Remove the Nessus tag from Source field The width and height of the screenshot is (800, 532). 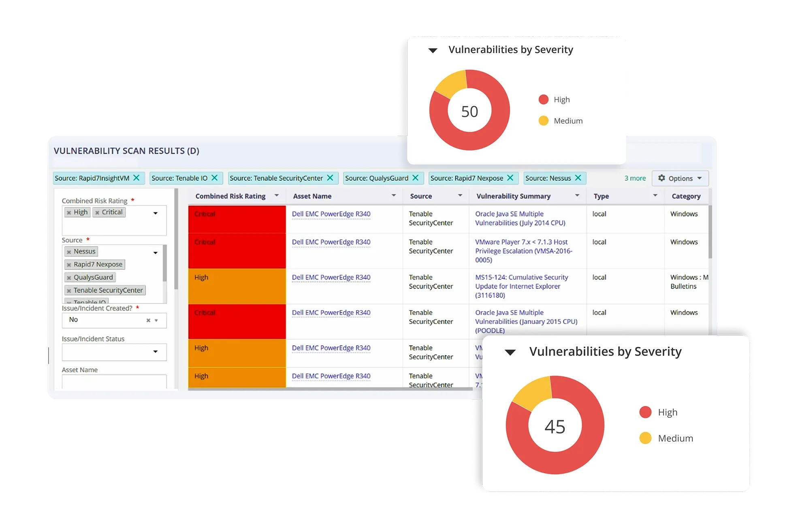click(x=69, y=252)
